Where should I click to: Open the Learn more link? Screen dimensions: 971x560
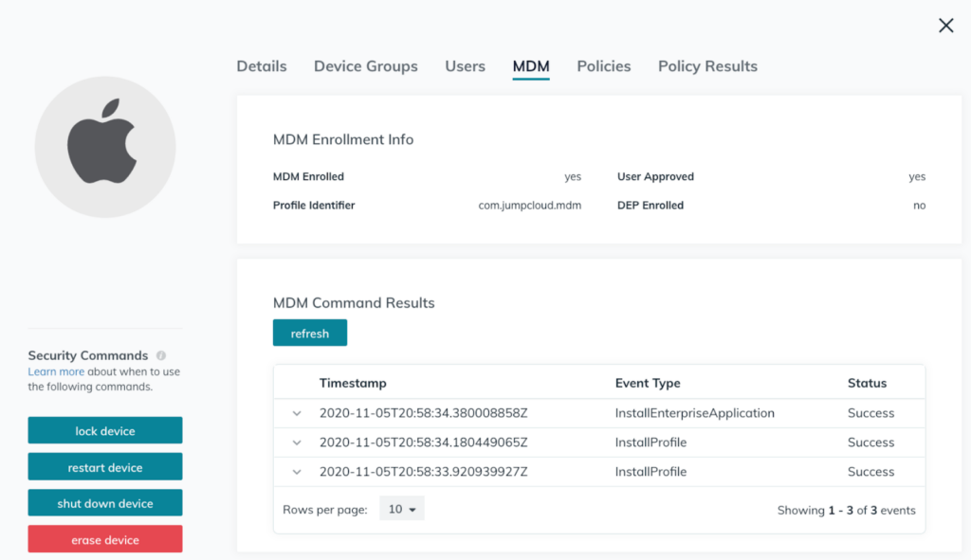tap(56, 371)
